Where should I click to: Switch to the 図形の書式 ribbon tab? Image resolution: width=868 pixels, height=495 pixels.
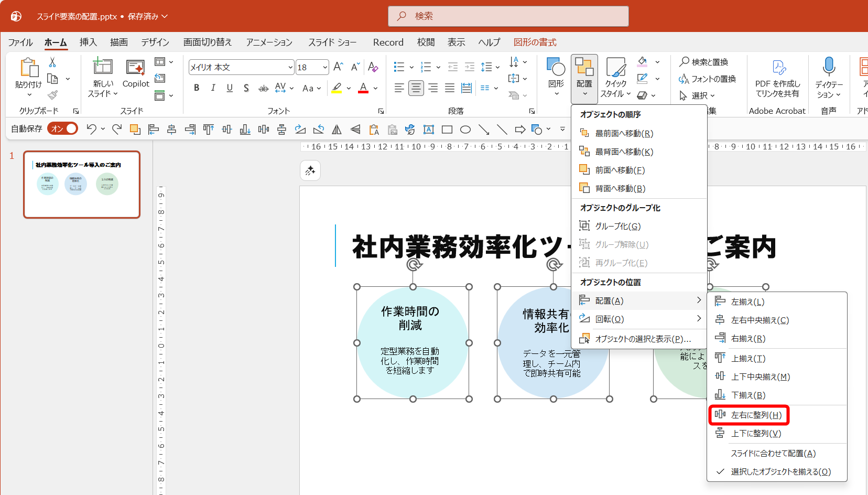tap(535, 42)
